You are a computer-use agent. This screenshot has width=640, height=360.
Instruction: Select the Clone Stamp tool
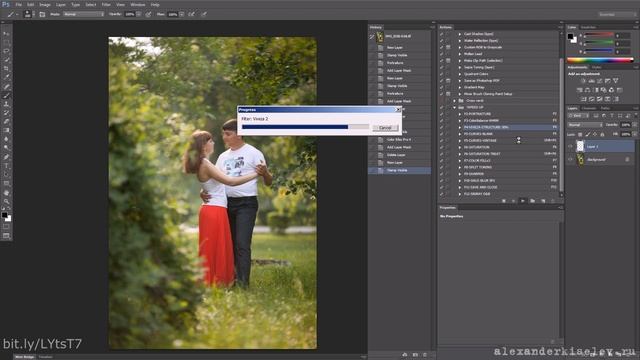(6, 104)
